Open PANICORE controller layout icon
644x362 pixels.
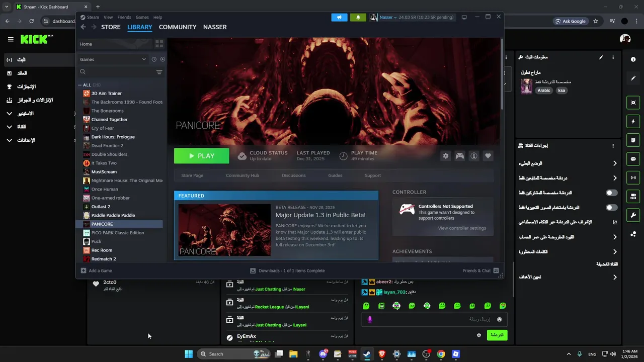coord(459,156)
